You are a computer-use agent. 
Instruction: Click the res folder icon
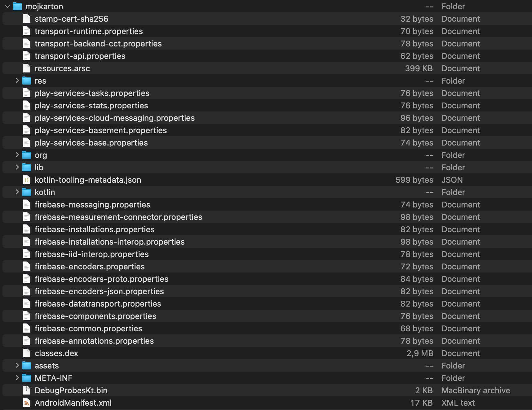27,81
